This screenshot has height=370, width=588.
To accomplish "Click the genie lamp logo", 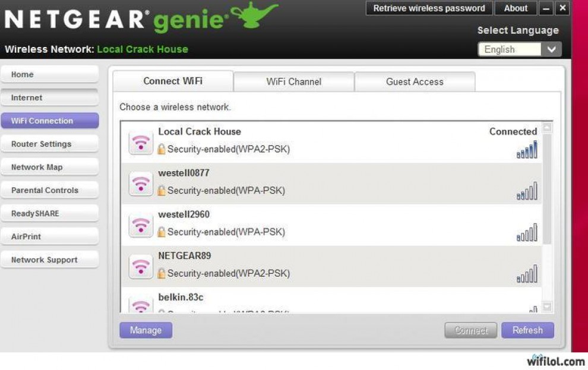I will click(255, 15).
